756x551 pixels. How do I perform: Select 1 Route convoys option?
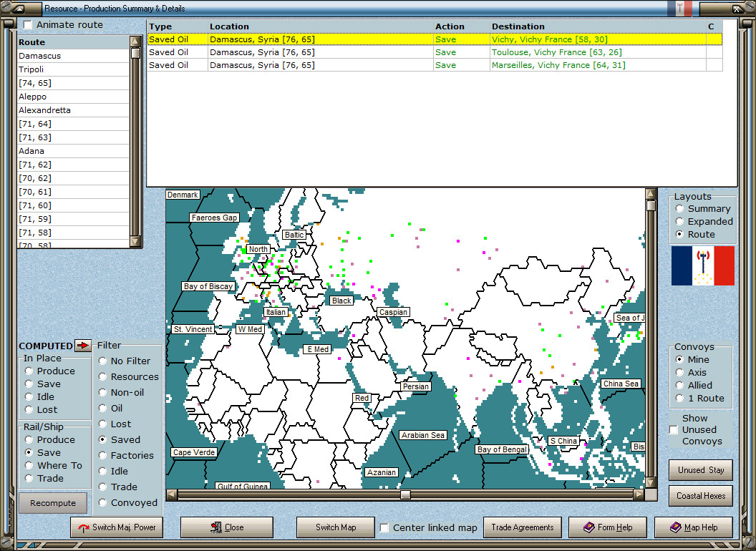(680, 399)
